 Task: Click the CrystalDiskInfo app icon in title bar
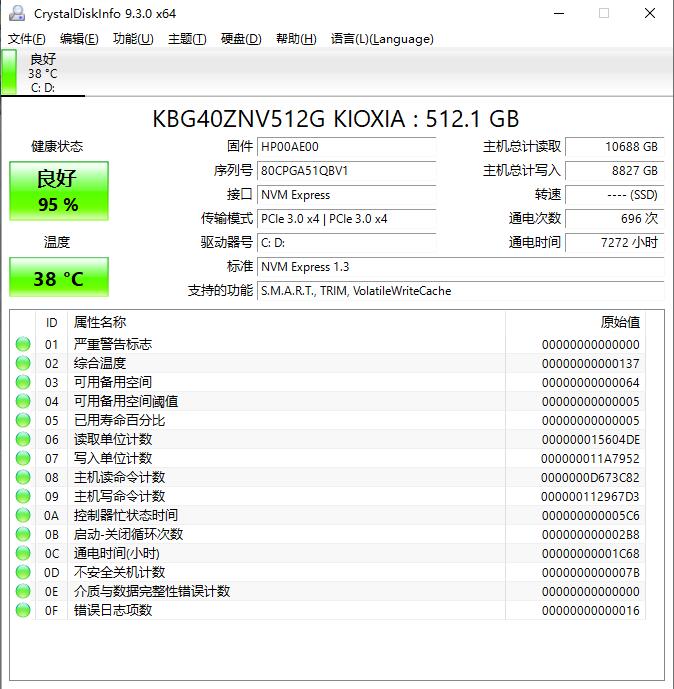pos(17,13)
